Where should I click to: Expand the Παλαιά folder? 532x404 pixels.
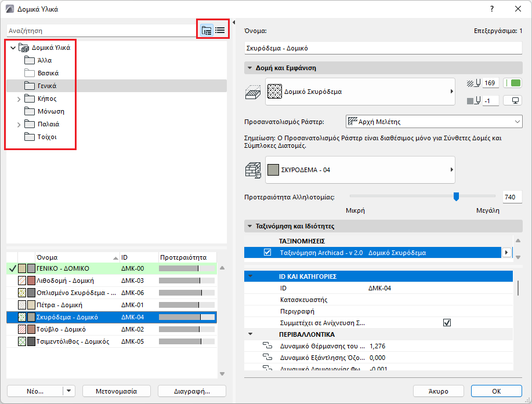coord(19,125)
